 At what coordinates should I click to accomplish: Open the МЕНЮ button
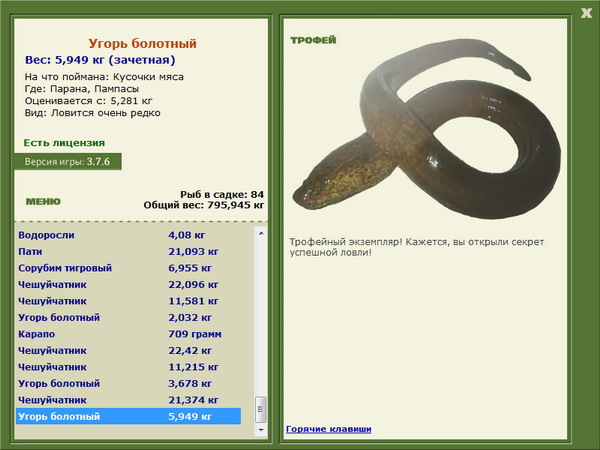click(43, 202)
